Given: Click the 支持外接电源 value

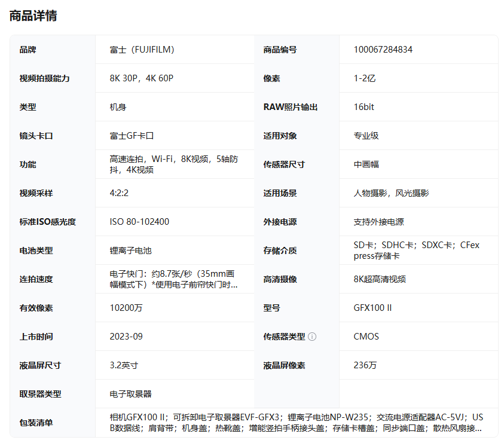Looking at the screenshot, I should point(378,222).
